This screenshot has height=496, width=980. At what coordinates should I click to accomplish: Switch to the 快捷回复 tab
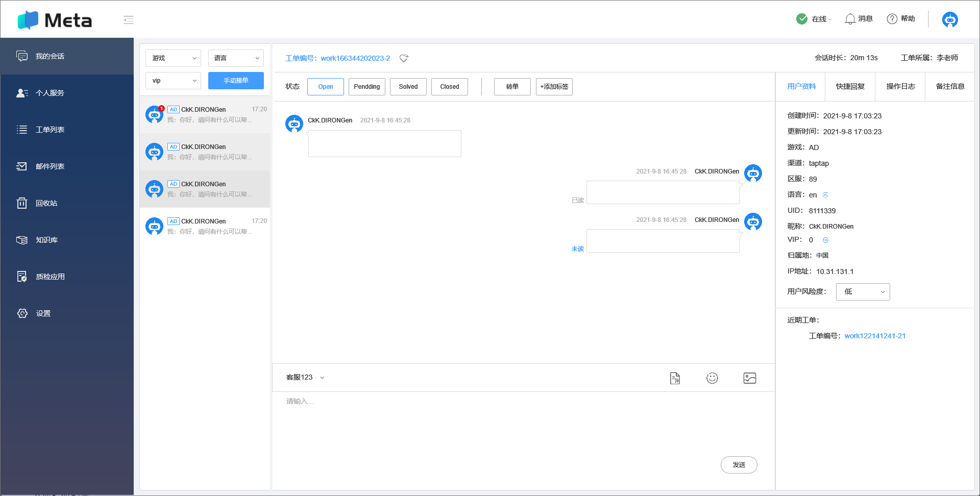850,87
